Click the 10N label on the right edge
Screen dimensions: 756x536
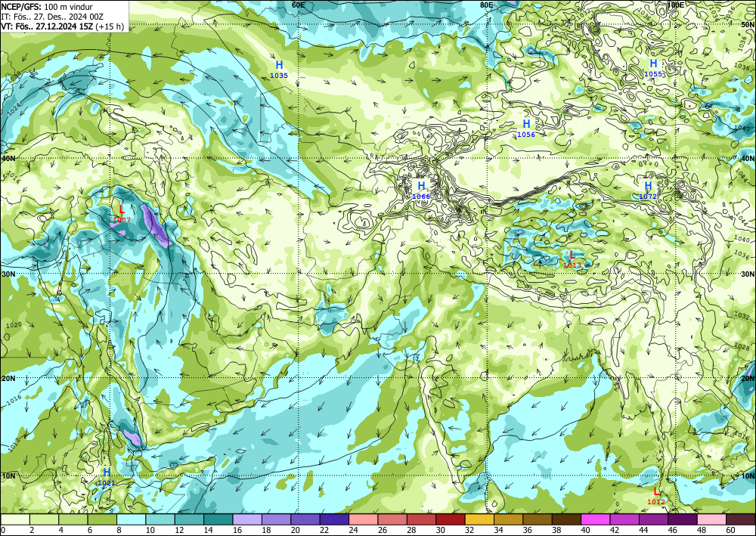pyautogui.click(x=748, y=476)
